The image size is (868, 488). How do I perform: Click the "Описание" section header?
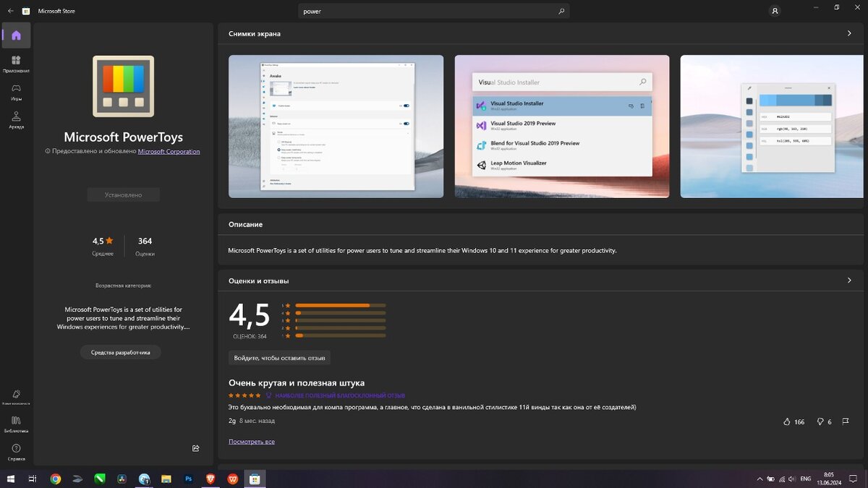point(245,224)
